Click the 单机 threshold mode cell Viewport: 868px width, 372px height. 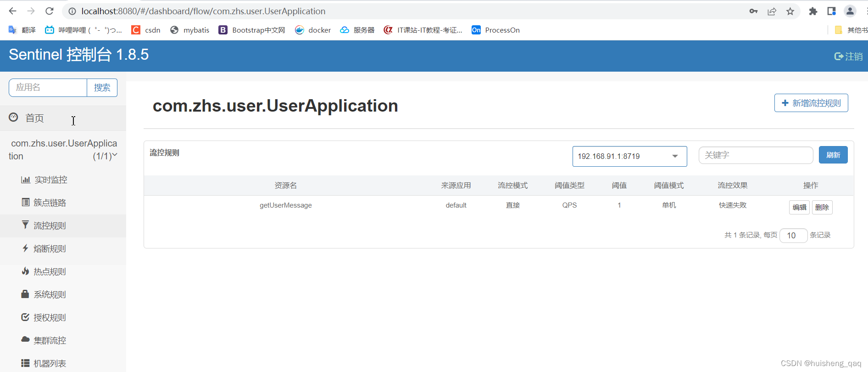pyautogui.click(x=669, y=205)
